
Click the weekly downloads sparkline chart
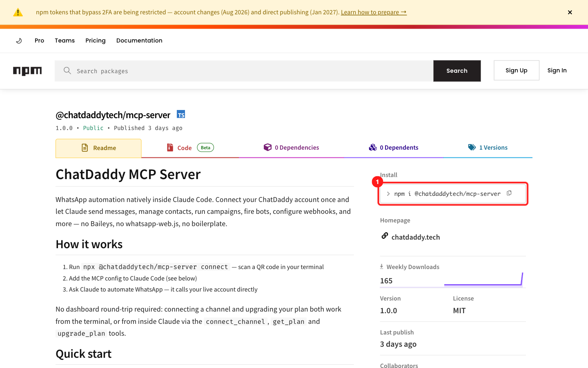tap(483, 279)
